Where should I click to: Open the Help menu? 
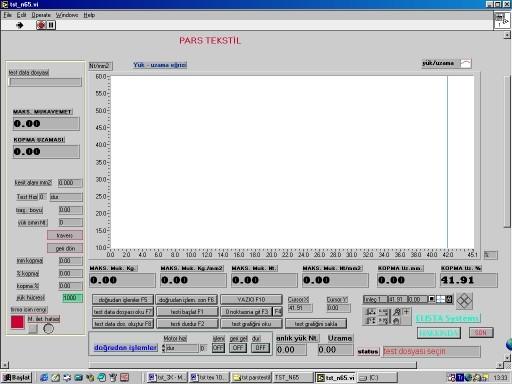89,15
